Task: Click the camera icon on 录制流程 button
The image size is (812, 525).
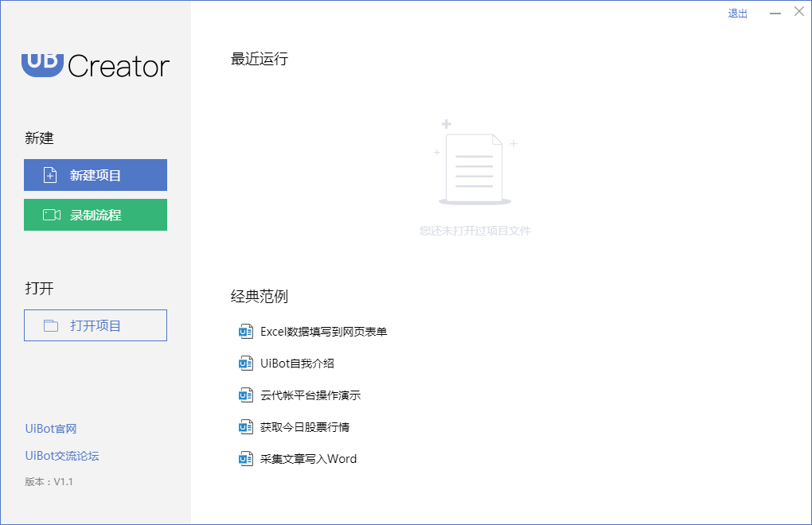Action: (50, 215)
